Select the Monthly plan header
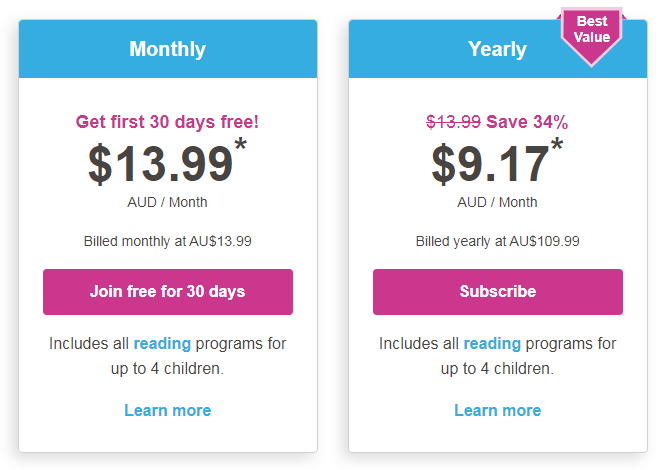 pyautogui.click(x=167, y=49)
